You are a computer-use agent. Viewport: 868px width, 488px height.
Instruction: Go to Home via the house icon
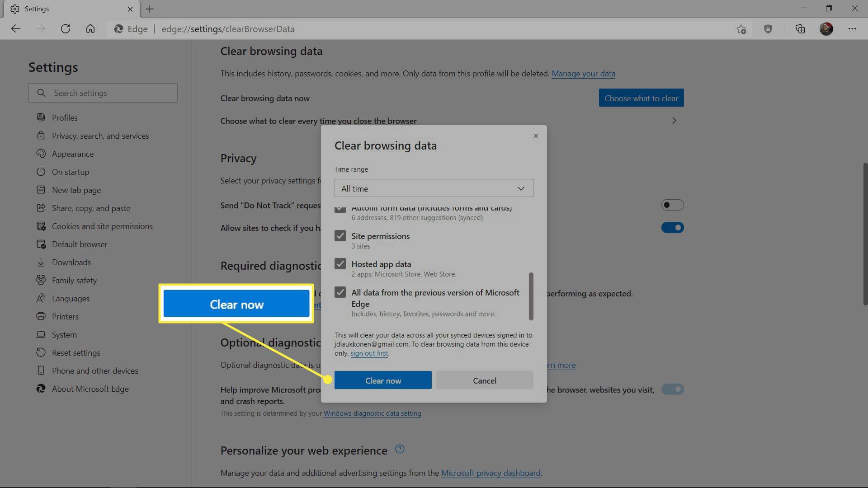click(90, 29)
